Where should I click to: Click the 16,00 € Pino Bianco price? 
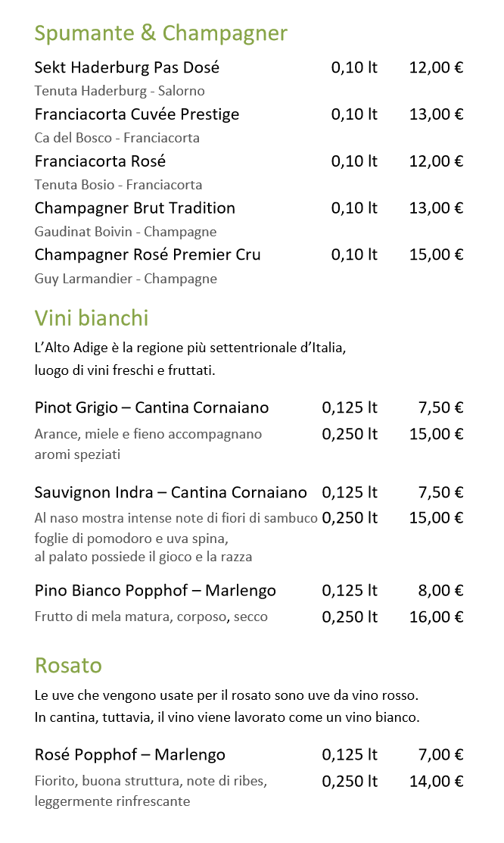(436, 617)
